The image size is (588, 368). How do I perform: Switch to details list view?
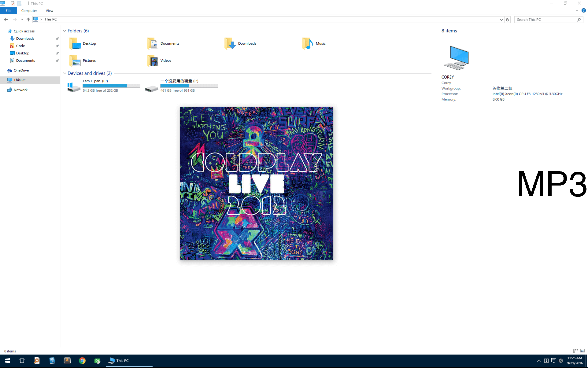pyautogui.click(x=576, y=351)
